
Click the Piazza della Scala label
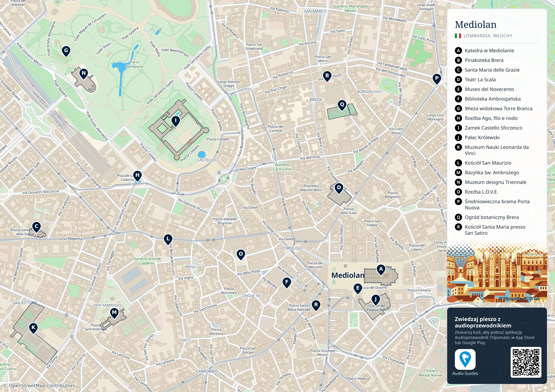[348, 211]
